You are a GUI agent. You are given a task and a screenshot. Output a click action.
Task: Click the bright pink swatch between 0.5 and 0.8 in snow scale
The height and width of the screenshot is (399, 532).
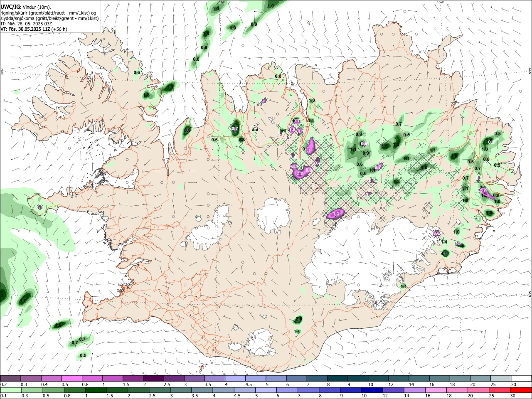71,379
